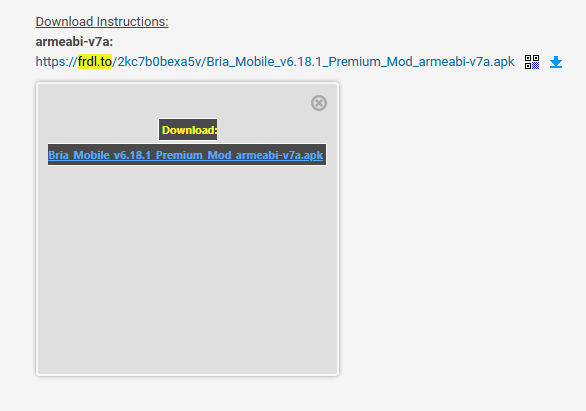Click the Download Instructions heading
Image resolution: width=586 pixels, height=411 pixels.
[102, 22]
